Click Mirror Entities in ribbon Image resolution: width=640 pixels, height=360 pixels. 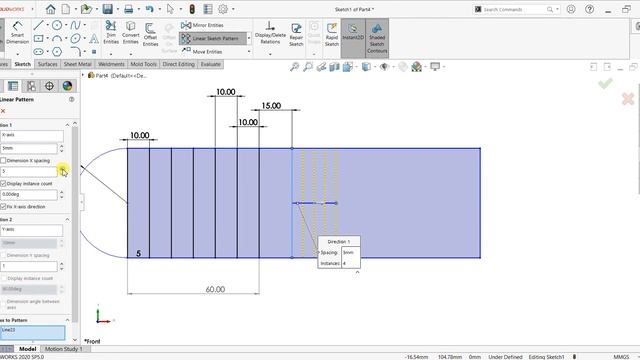pos(202,25)
